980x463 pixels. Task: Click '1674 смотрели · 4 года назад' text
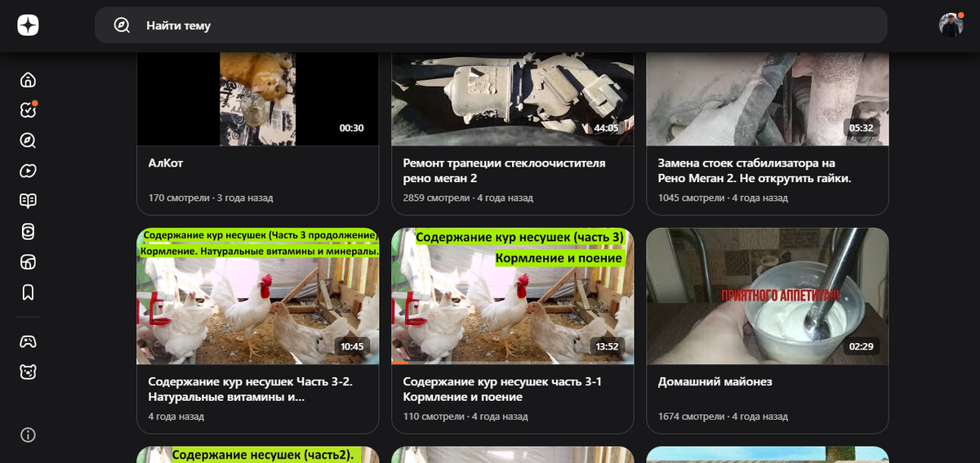click(x=723, y=416)
